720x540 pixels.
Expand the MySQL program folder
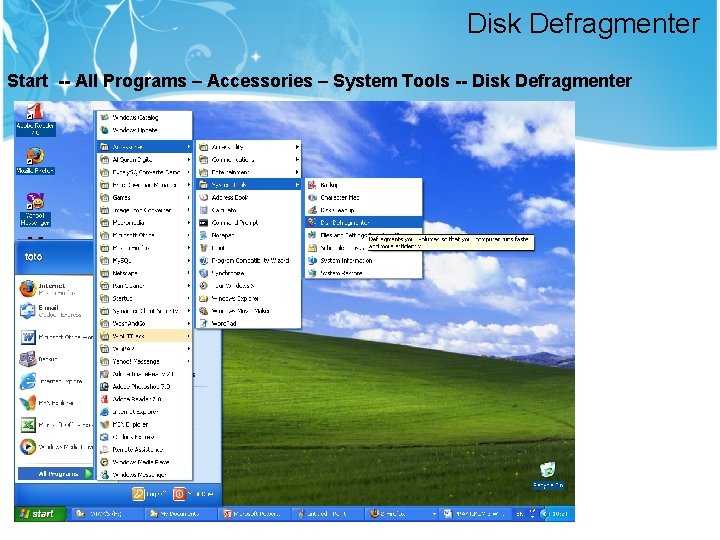(x=145, y=260)
